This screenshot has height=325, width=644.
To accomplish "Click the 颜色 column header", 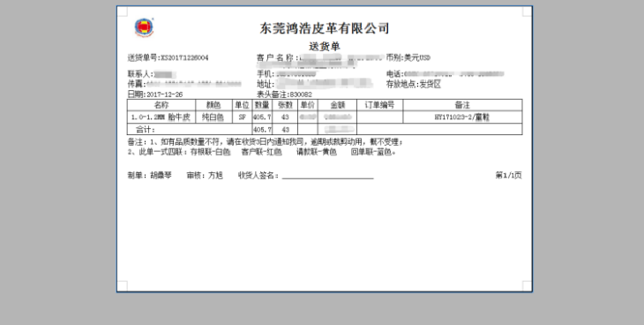I will pyautogui.click(x=213, y=105).
